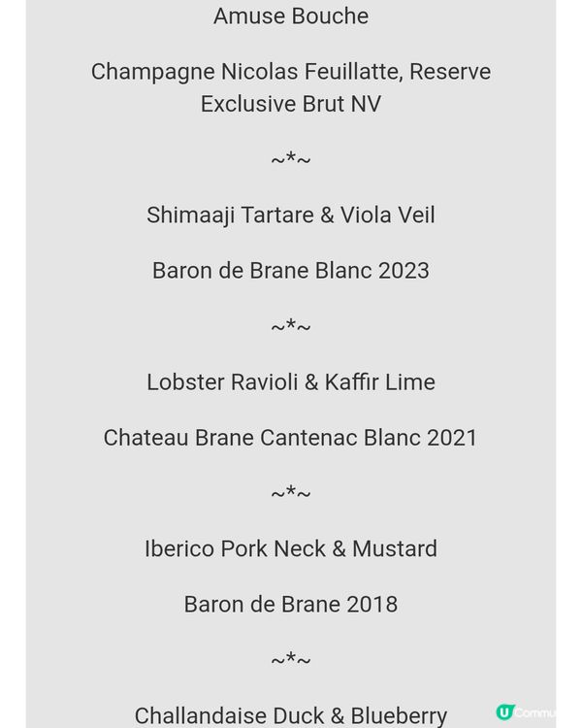This screenshot has width=582, height=728.
Task: Click the Exclusive Brut NV text
Action: pyautogui.click(x=291, y=104)
